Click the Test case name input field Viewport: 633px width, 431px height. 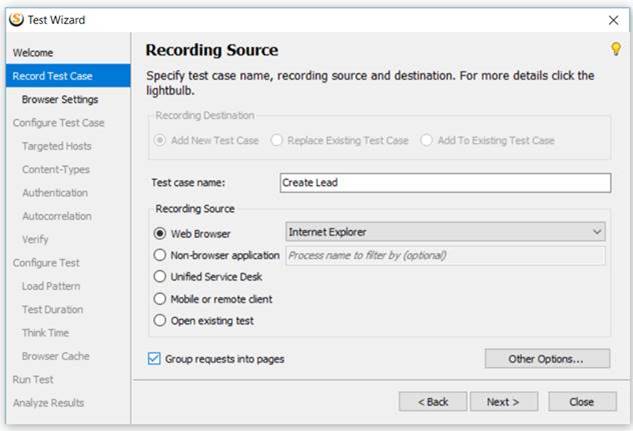(x=445, y=183)
